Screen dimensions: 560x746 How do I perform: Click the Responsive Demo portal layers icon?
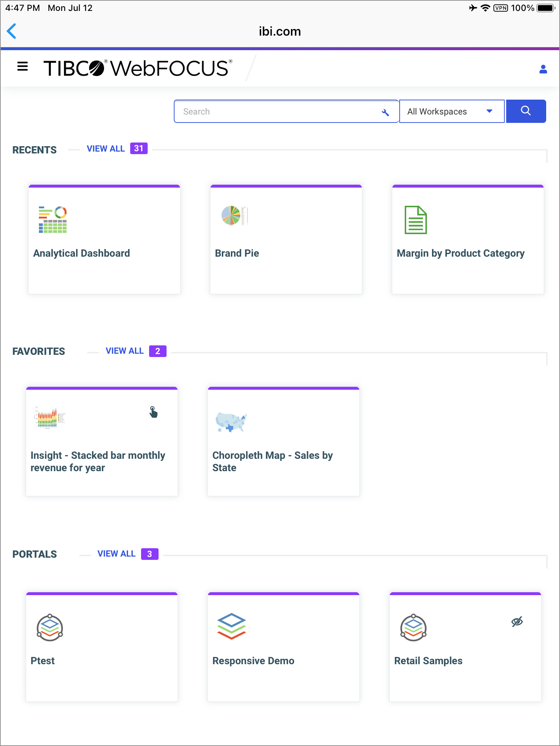[x=232, y=626]
